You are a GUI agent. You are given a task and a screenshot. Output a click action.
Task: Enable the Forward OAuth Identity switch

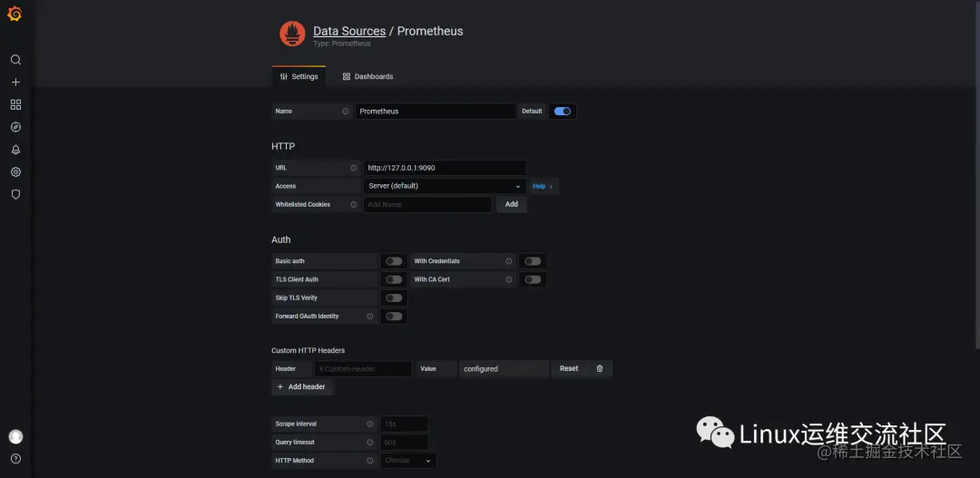tap(394, 317)
